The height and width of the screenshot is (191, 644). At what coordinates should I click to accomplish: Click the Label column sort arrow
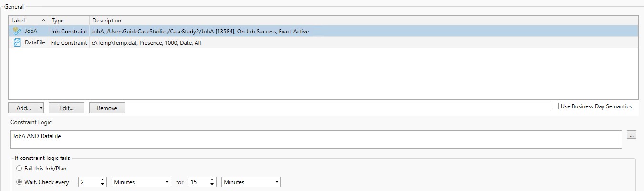44,21
